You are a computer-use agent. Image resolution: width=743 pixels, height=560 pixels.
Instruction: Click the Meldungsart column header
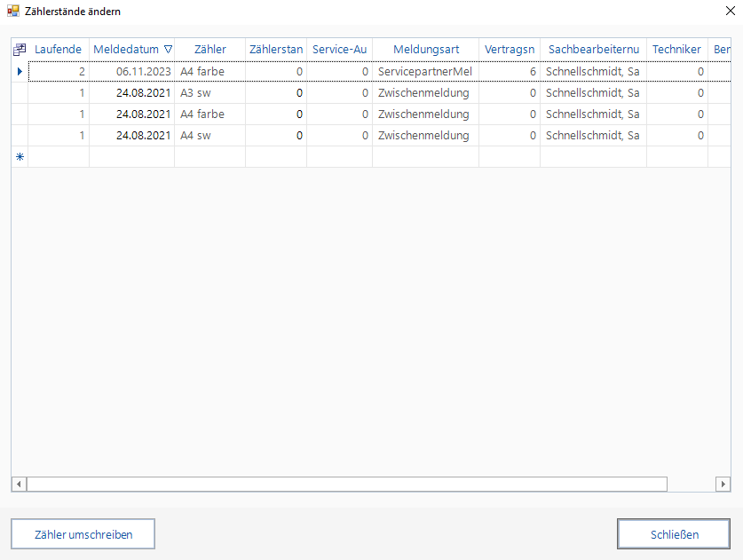(x=425, y=50)
